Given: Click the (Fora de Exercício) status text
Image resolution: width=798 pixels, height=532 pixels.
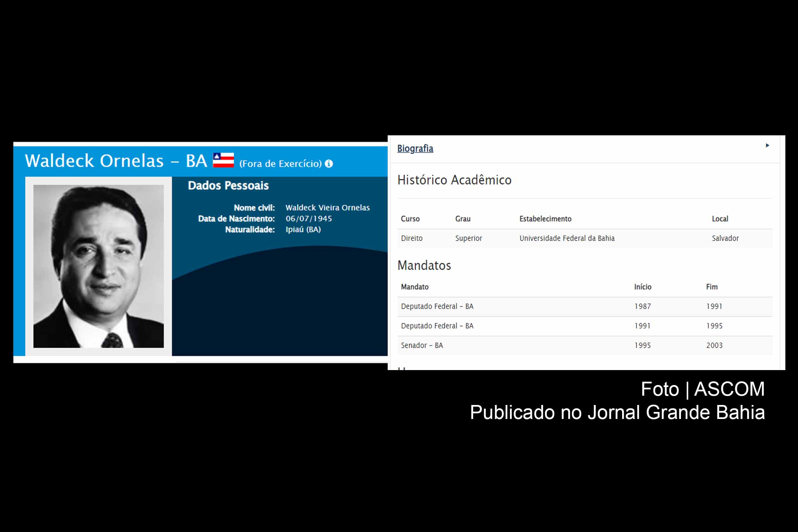Looking at the screenshot, I should point(280,164).
